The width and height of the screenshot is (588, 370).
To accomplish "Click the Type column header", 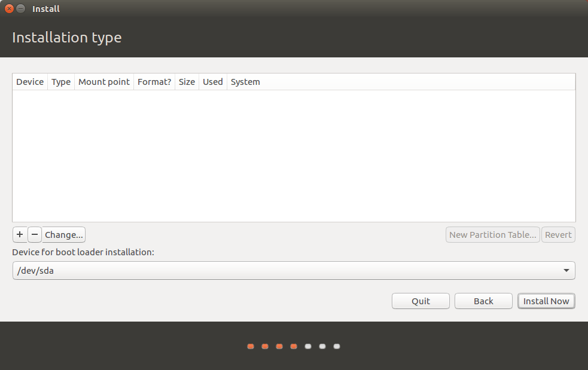I will point(61,82).
